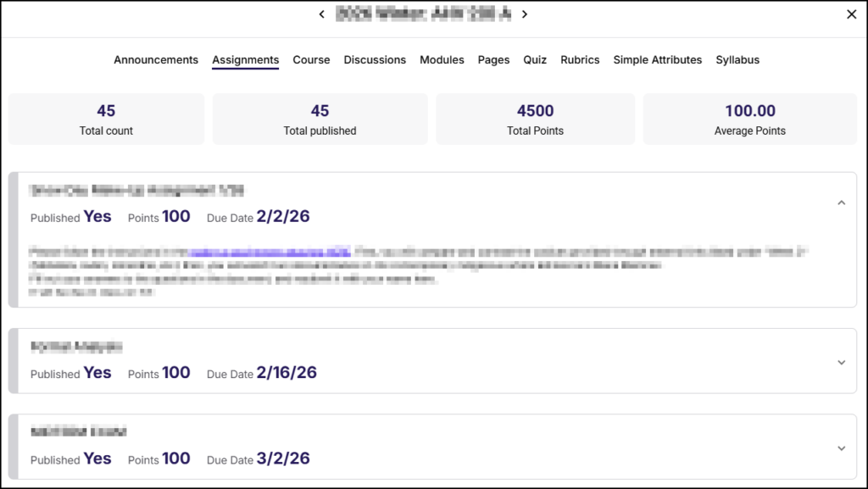Viewport: 868px width, 489px height.
Task: Expand the third assignment due 3/2/26
Action: tap(841, 447)
